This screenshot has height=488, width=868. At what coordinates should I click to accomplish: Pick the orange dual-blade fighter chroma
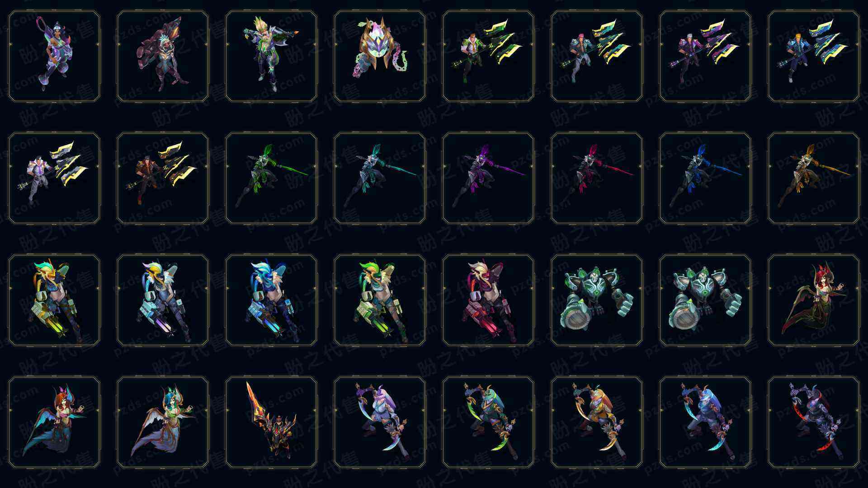click(x=597, y=422)
